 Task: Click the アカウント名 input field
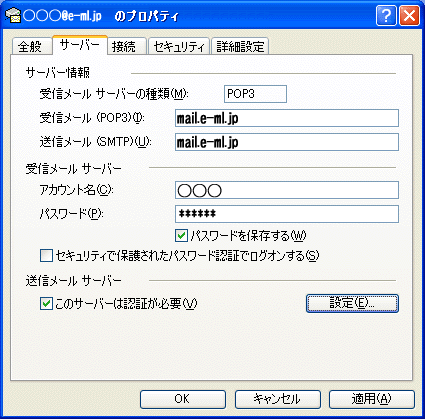287,190
